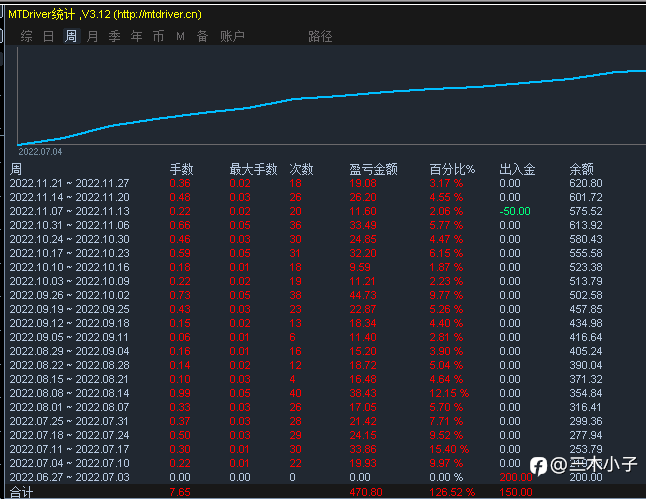Click the 150.00 total deposit value
The width and height of the screenshot is (646, 499).
pos(516,492)
